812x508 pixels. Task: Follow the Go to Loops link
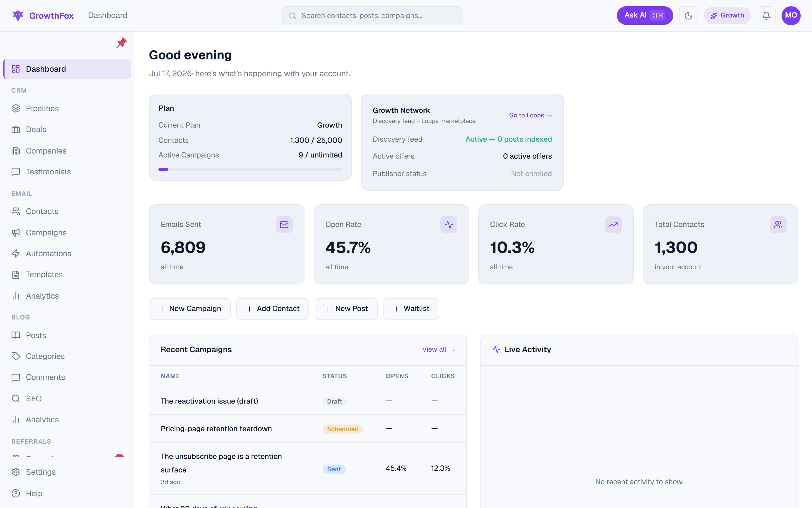tap(530, 115)
